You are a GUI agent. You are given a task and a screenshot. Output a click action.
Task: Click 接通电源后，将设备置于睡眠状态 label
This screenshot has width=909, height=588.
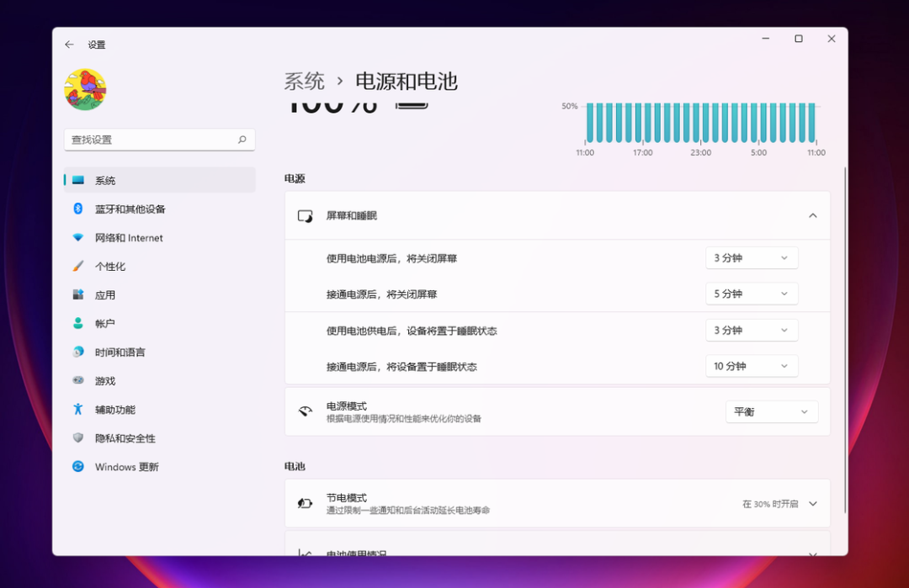(x=401, y=367)
